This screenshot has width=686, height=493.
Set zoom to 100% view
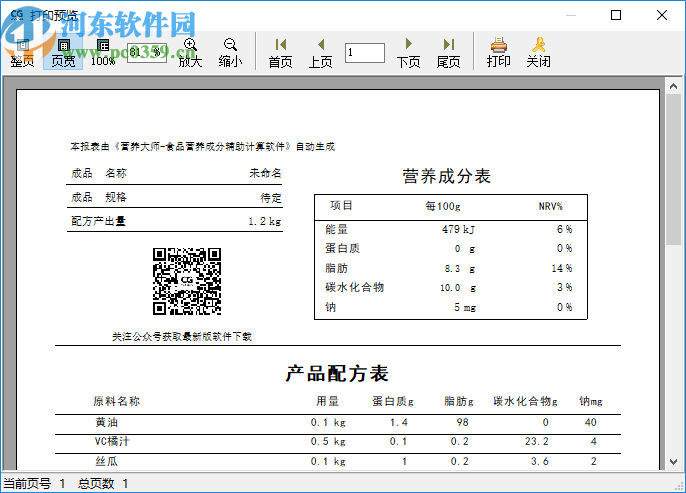[103, 52]
